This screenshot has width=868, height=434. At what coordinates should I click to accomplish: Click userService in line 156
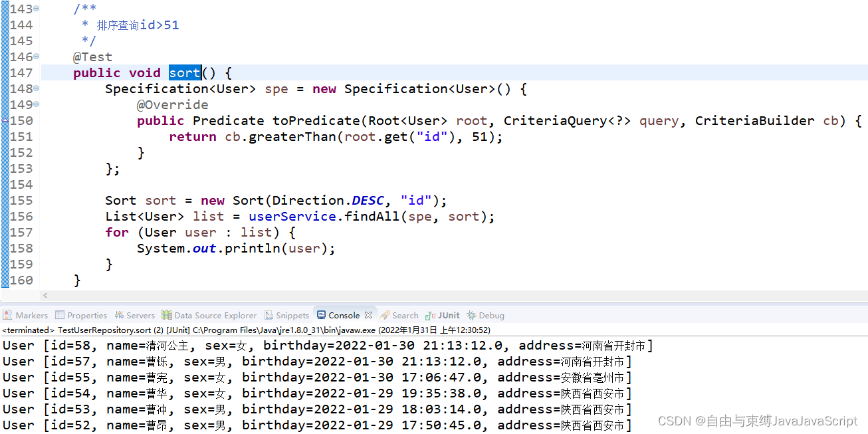[292, 216]
